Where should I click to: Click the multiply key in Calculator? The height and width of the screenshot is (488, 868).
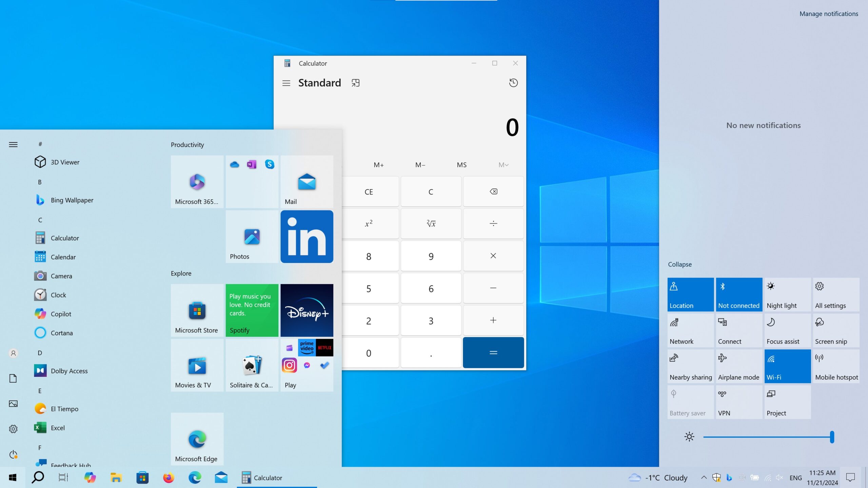click(x=493, y=256)
